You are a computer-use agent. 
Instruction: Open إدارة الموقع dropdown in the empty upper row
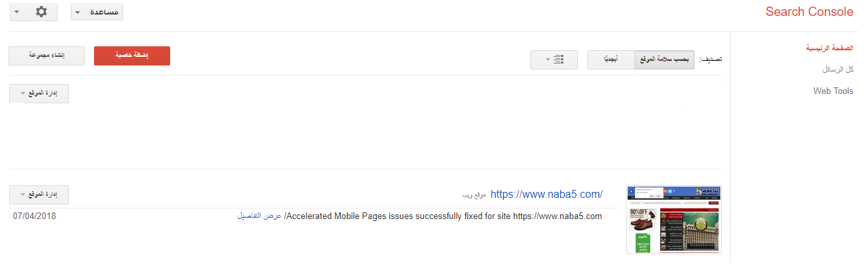pos(39,93)
